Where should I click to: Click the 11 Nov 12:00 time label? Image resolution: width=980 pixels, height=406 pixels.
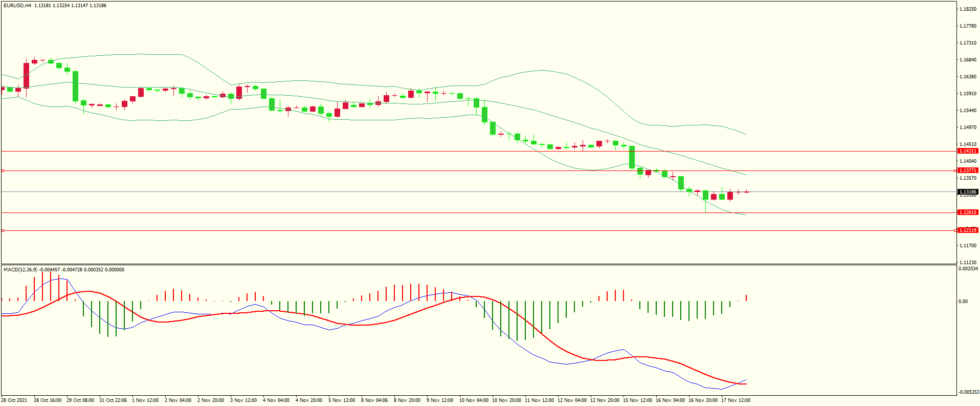[x=539, y=400]
